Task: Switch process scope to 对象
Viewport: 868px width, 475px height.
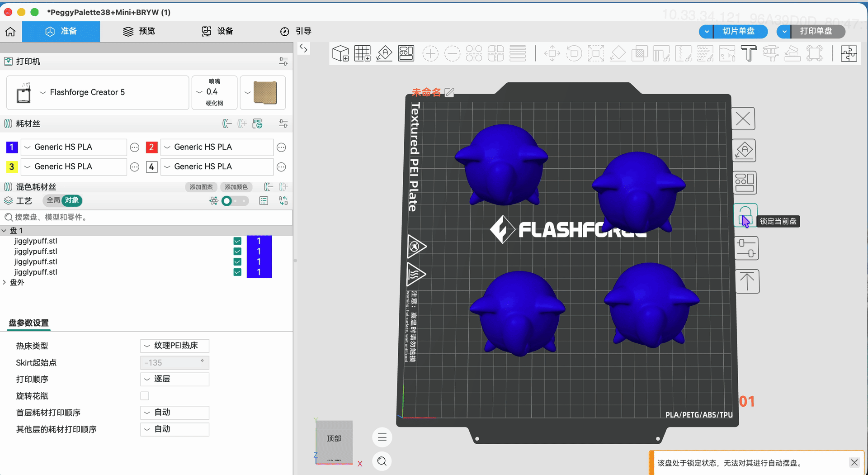Action: tap(72, 200)
